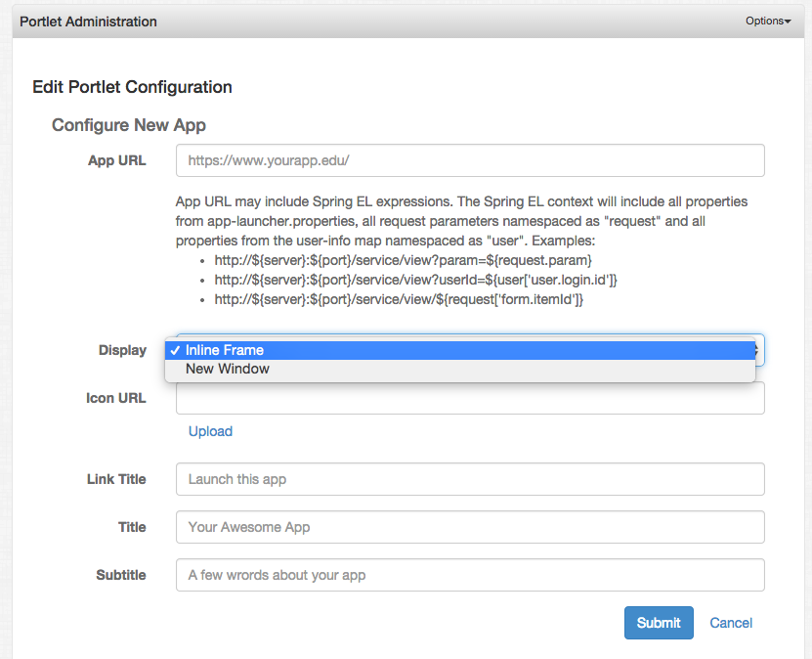Image resolution: width=812 pixels, height=659 pixels.
Task: Submit the new app configuration
Action: (x=658, y=623)
